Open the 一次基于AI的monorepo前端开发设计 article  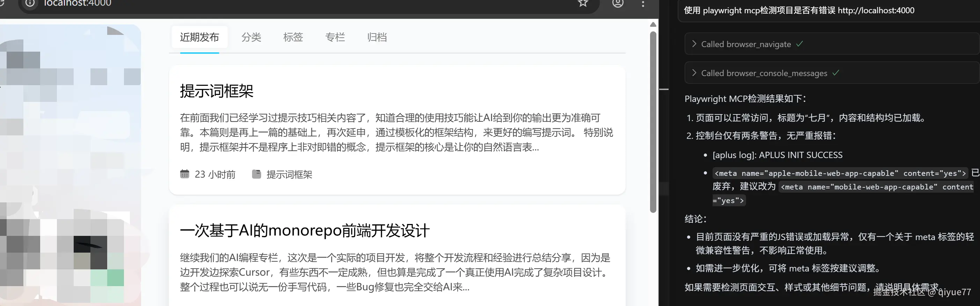click(x=305, y=231)
